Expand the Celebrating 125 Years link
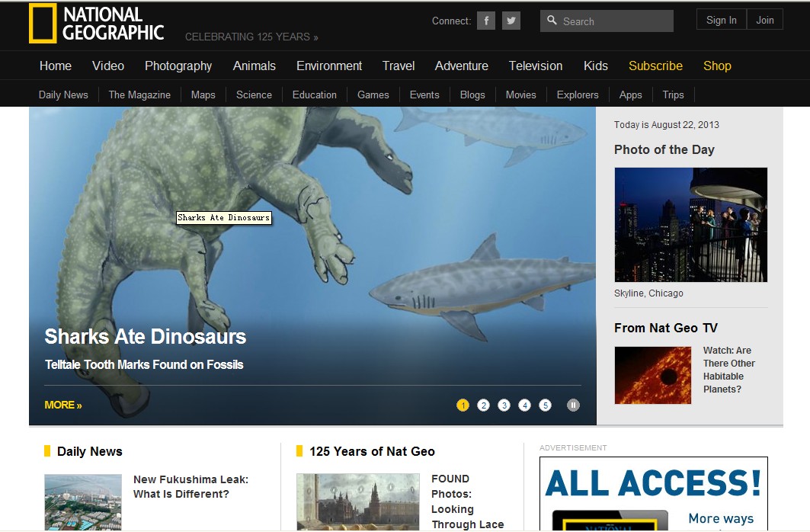810x532 pixels. tap(251, 37)
